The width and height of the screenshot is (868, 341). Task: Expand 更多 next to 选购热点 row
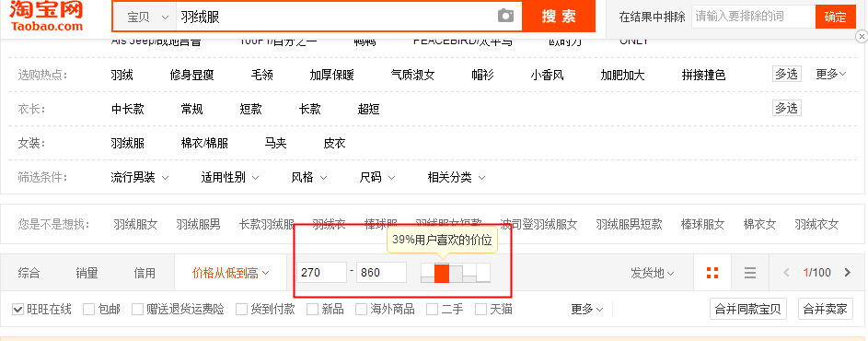(x=831, y=74)
